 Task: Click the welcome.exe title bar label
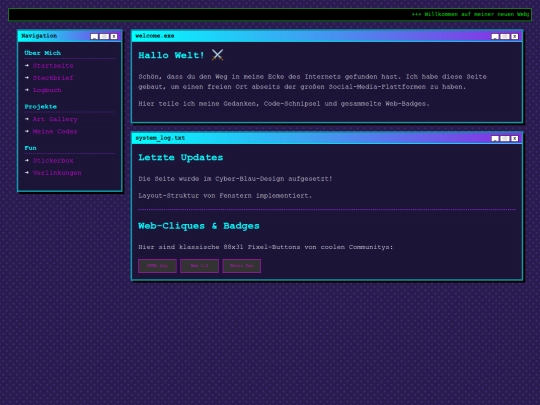(155, 36)
